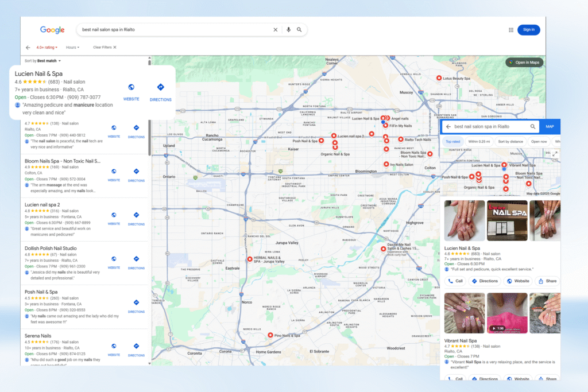Click the search icon in mobile panel
This screenshot has height=392, width=588.
(532, 127)
